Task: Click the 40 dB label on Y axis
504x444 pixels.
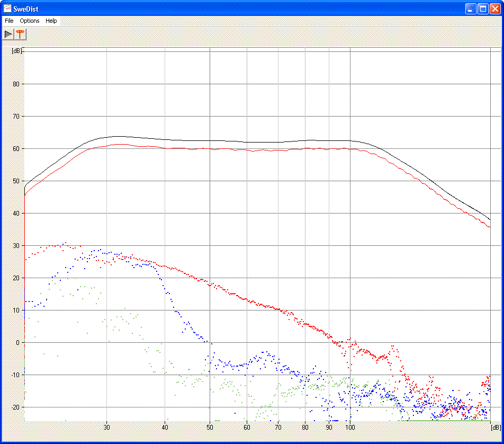Action: point(16,214)
